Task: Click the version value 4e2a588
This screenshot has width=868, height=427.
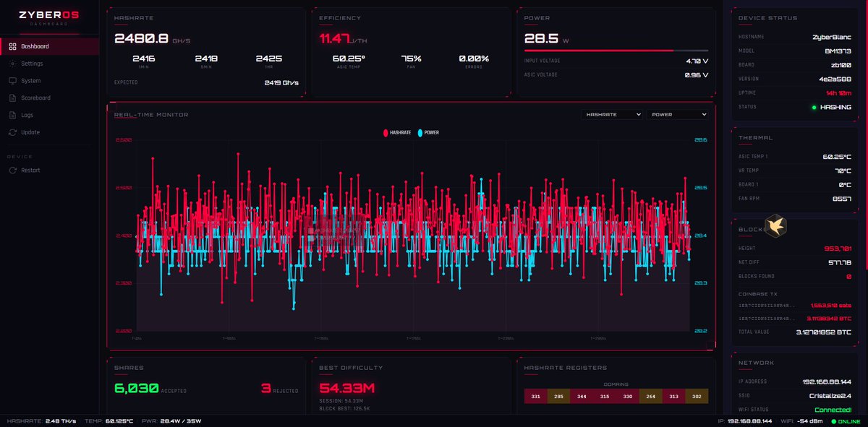Action: [835, 79]
